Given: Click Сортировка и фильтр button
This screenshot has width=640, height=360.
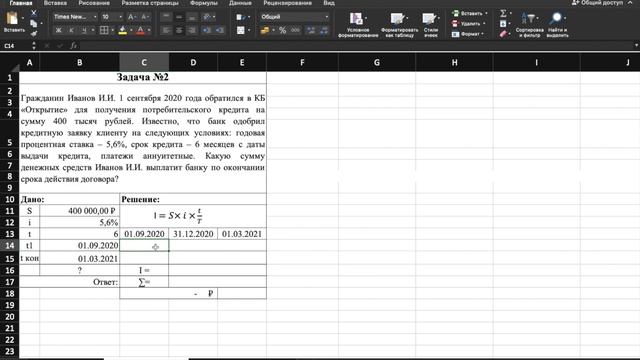Looking at the screenshot, I should click(x=529, y=24).
